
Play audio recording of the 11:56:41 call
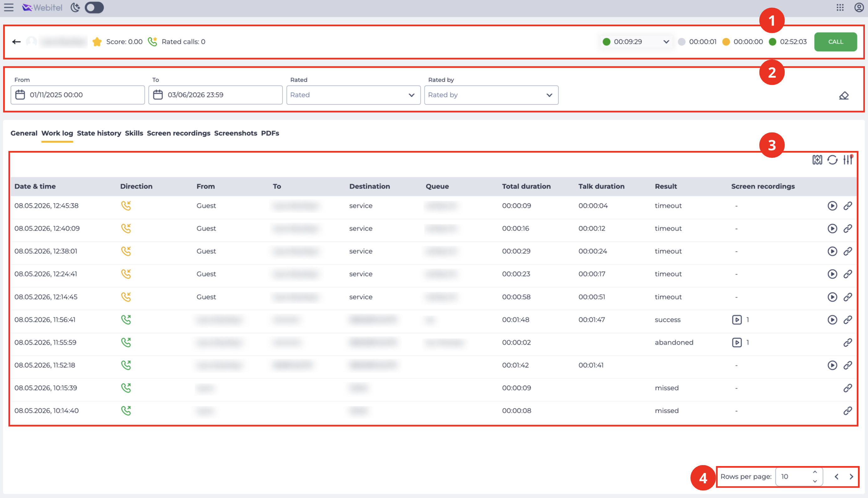[832, 320]
